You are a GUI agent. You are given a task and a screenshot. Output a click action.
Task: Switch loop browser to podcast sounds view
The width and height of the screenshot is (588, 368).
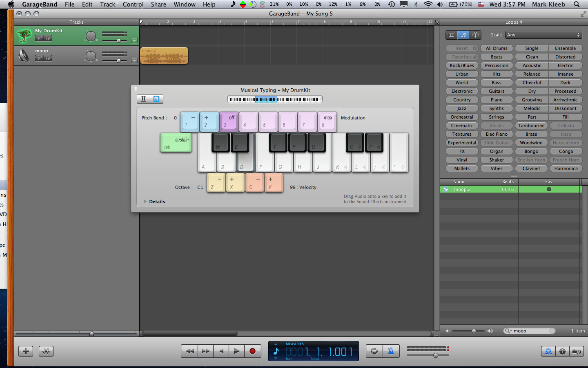(475, 35)
